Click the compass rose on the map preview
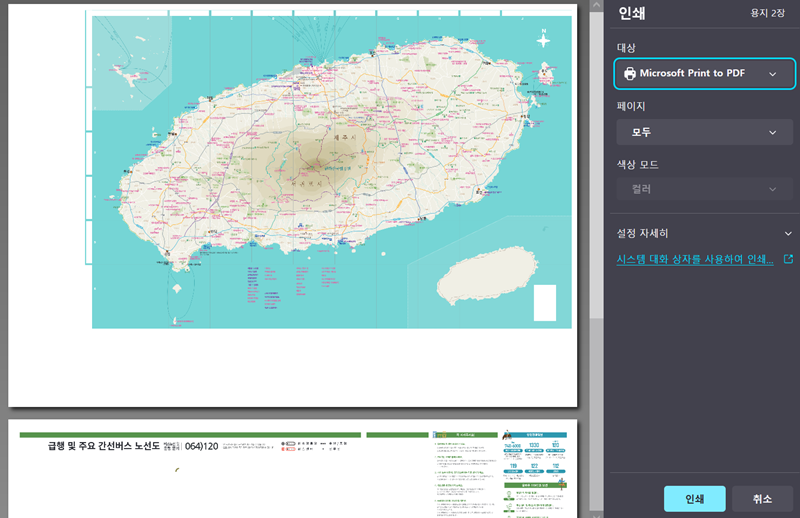The width and height of the screenshot is (800, 518). click(x=543, y=39)
